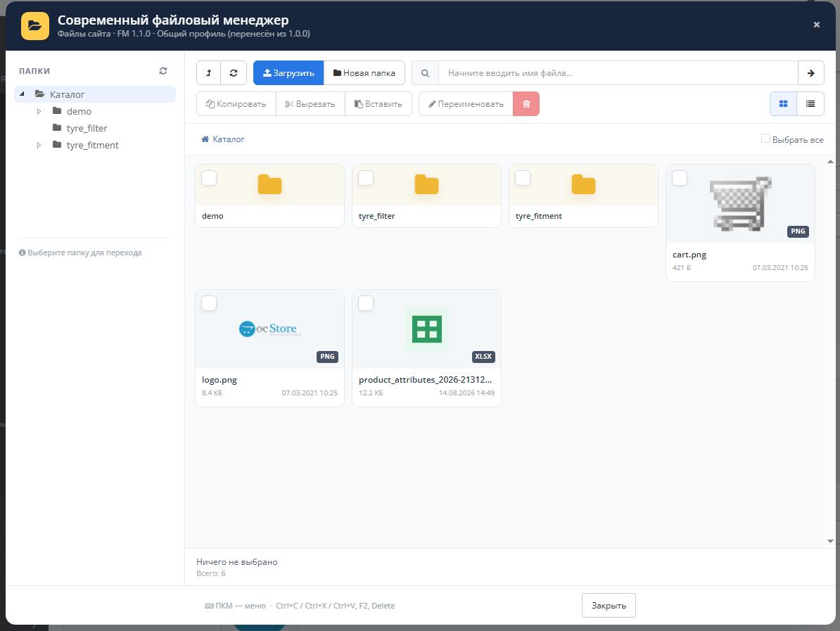Focus the file name search field
Image resolution: width=840 pixels, height=631 pixels.
click(618, 73)
